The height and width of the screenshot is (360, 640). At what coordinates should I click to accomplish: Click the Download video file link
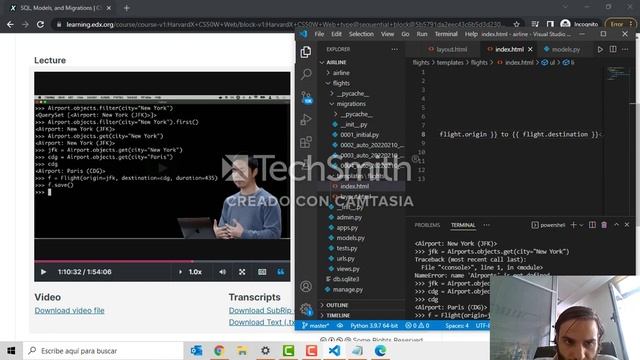point(69,310)
